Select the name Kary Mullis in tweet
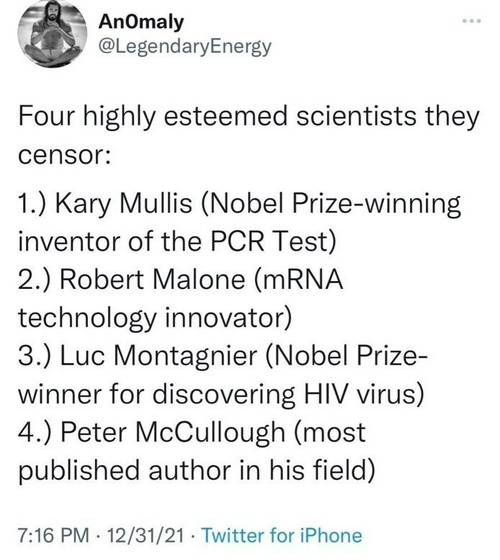 click(124, 204)
